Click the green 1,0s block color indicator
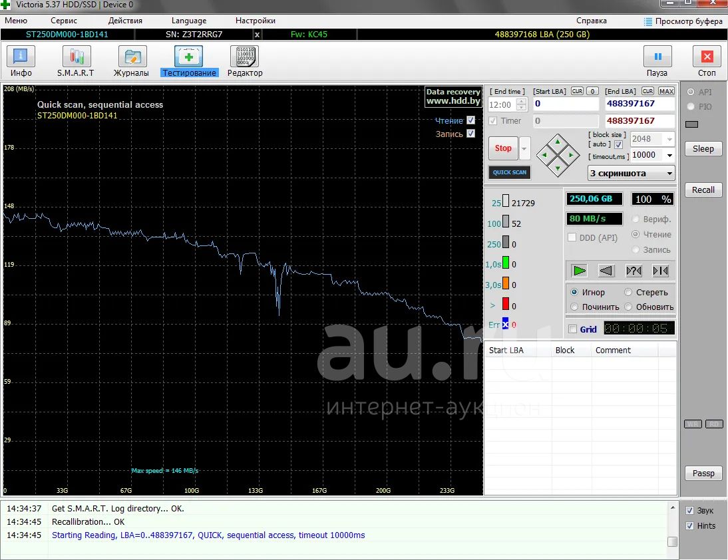Viewport: 728px width, 560px height. tap(506, 263)
